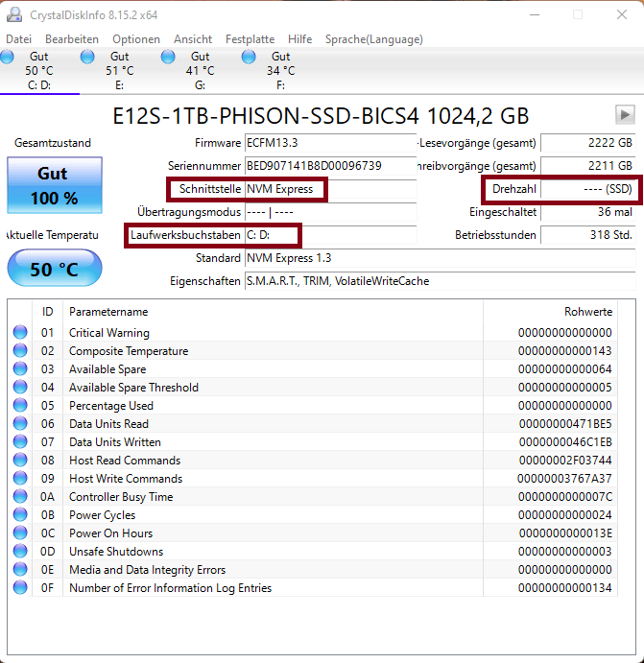Open the Hilfe menu
Viewport: 644px width, 663px height.
299,39
